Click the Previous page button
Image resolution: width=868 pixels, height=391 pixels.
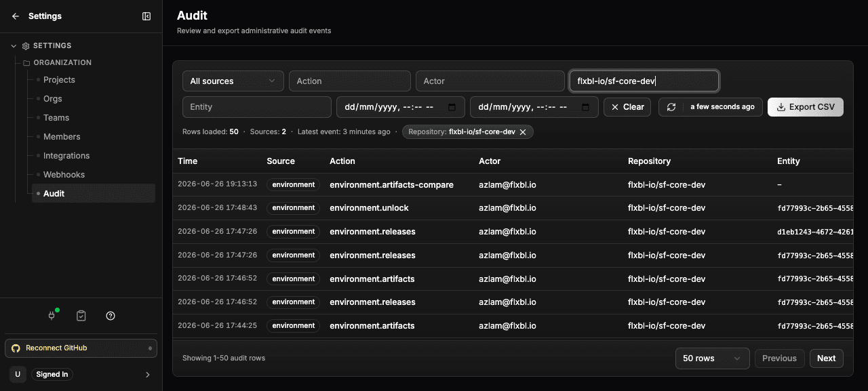[x=779, y=358]
